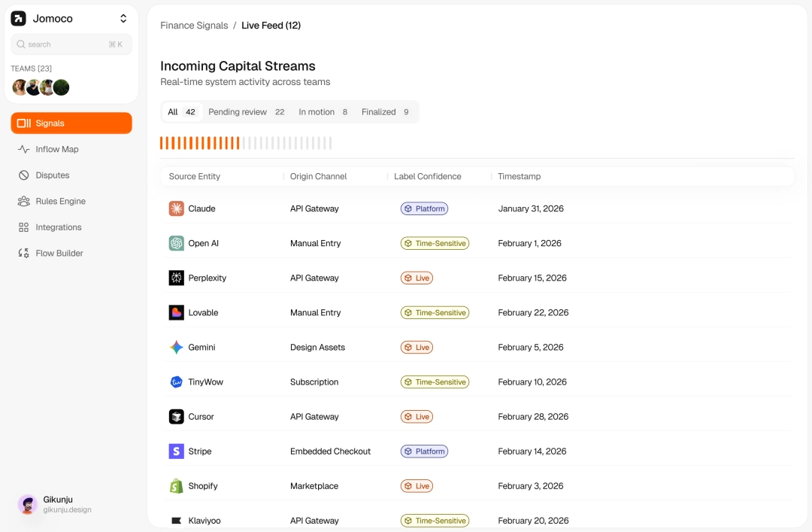Sort by Origin Channel column header
Viewport: 812px width, 532px height.
319,176
